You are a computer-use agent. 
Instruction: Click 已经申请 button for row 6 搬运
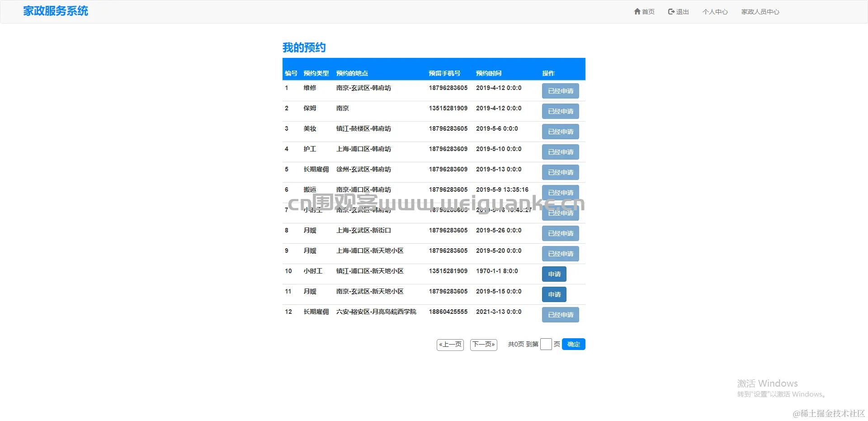click(x=560, y=192)
